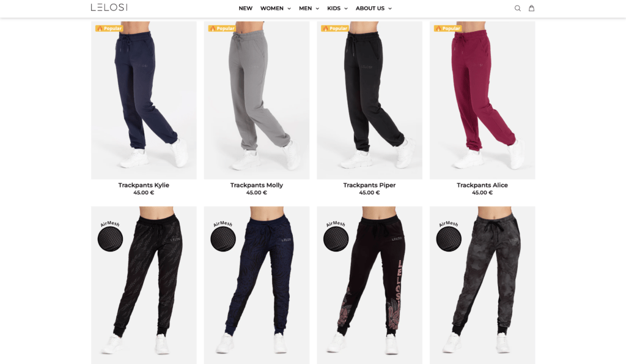The image size is (626, 364).
Task: Click AirMesh badge on black patterned joggers
Action: point(110,236)
